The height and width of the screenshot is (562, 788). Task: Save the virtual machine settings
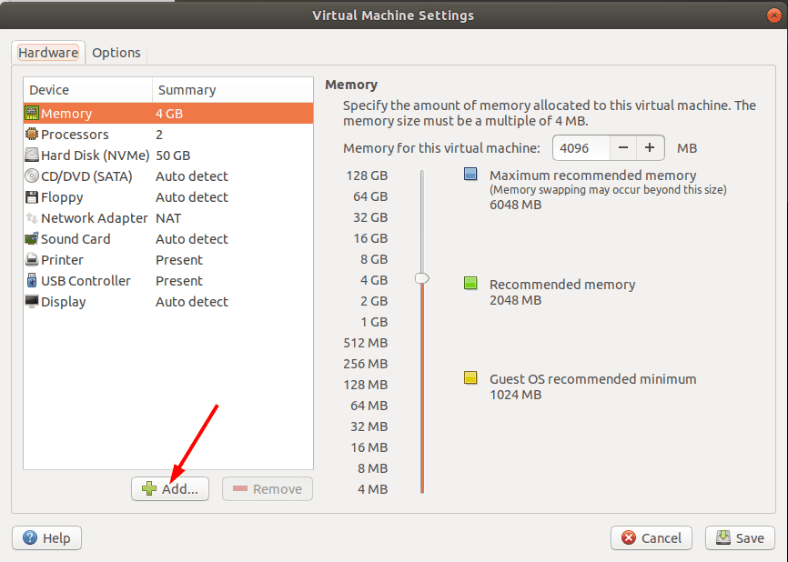[739, 538]
